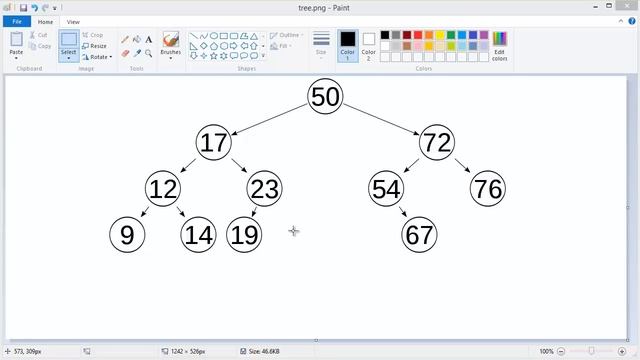Open the shape Fill dropdown

point(281,46)
